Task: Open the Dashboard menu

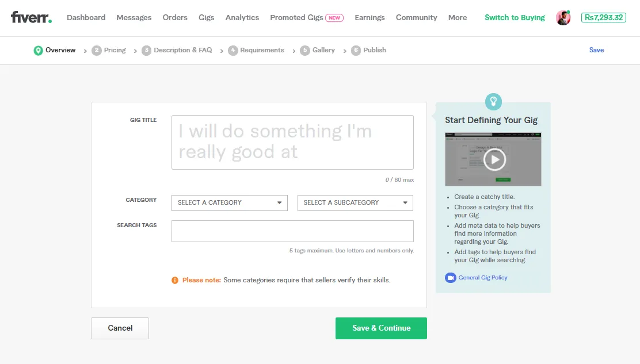Action: (86, 17)
